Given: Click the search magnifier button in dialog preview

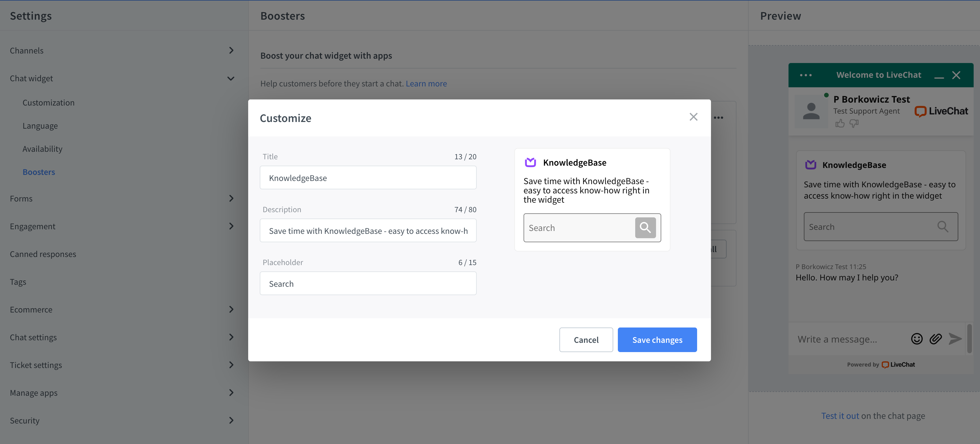Looking at the screenshot, I should pos(645,228).
